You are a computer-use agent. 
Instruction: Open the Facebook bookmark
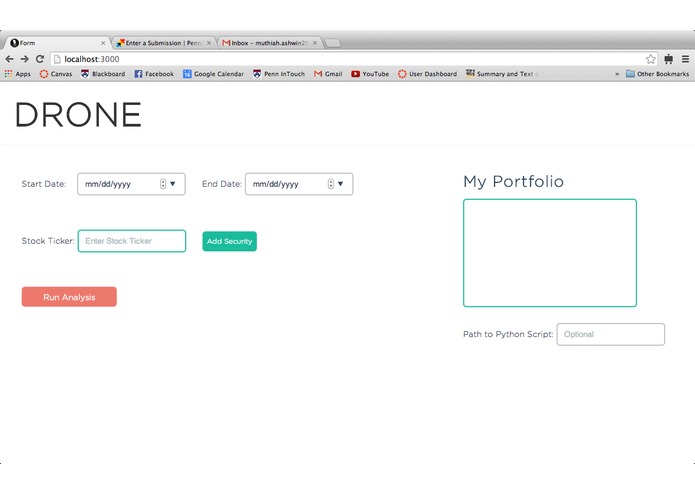[154, 74]
